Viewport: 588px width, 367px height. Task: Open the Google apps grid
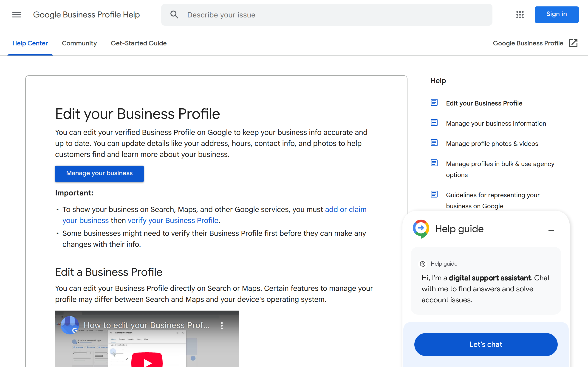[x=520, y=14]
